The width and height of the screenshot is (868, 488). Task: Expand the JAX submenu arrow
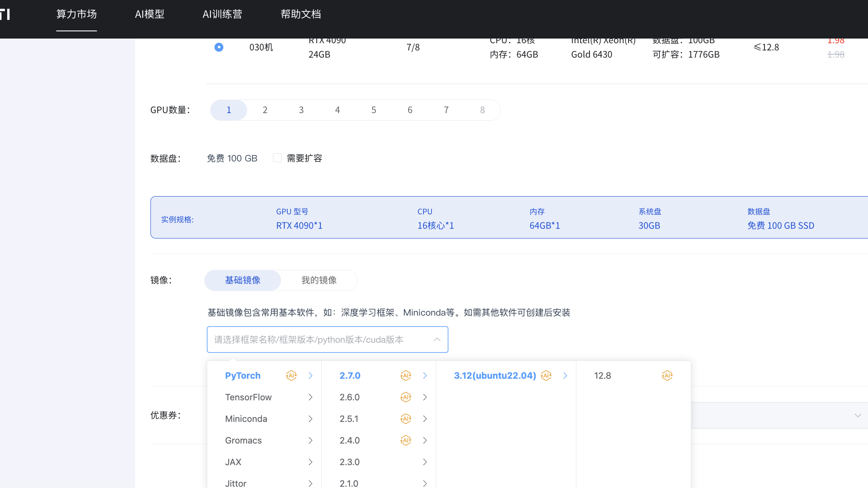coord(310,462)
